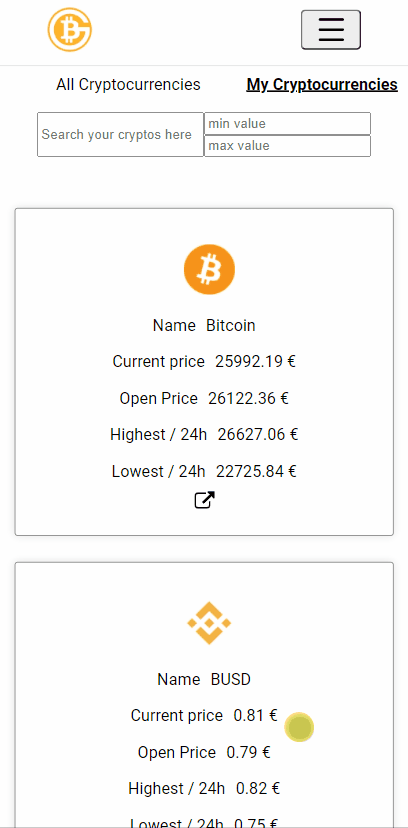
Task: Open the hamburger navigation menu
Action: coord(331,30)
